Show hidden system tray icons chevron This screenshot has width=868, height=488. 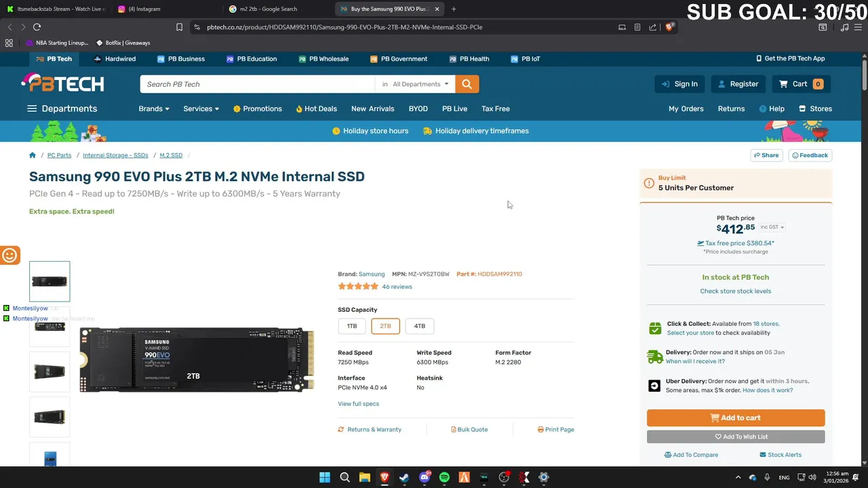pos(738,477)
